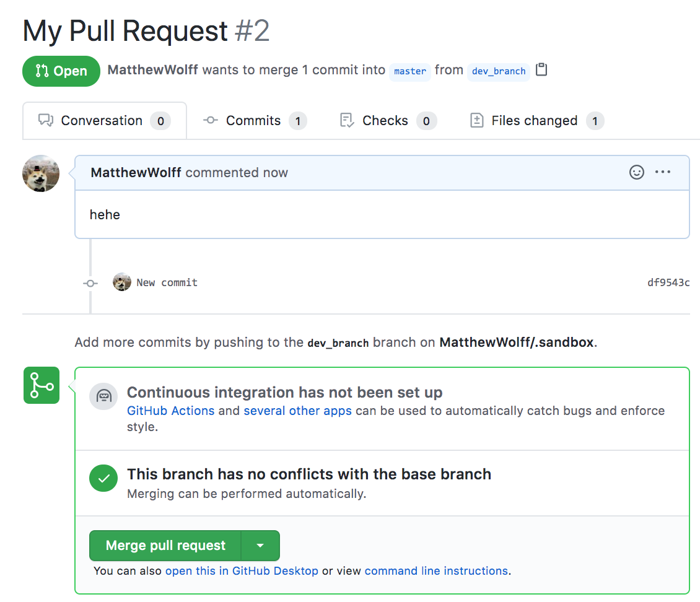The height and width of the screenshot is (602, 700).
Task: Follow the 'several other apps' link
Action: click(x=297, y=411)
